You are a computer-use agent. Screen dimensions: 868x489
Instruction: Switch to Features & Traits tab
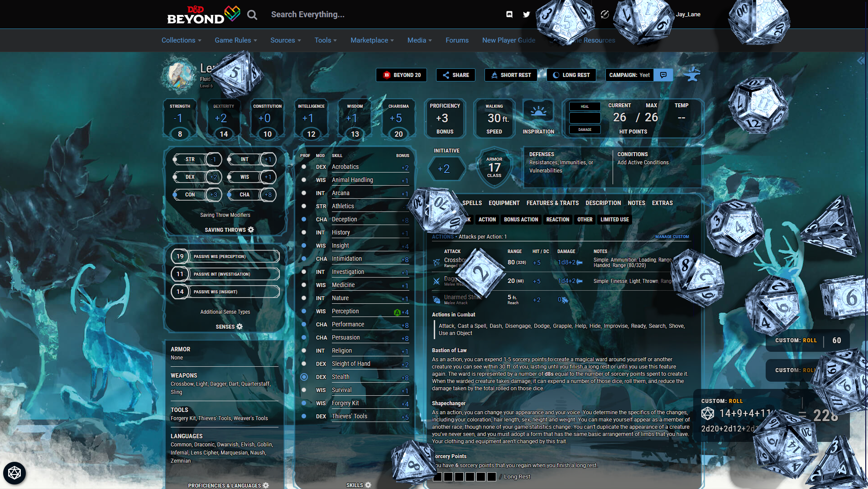click(552, 203)
